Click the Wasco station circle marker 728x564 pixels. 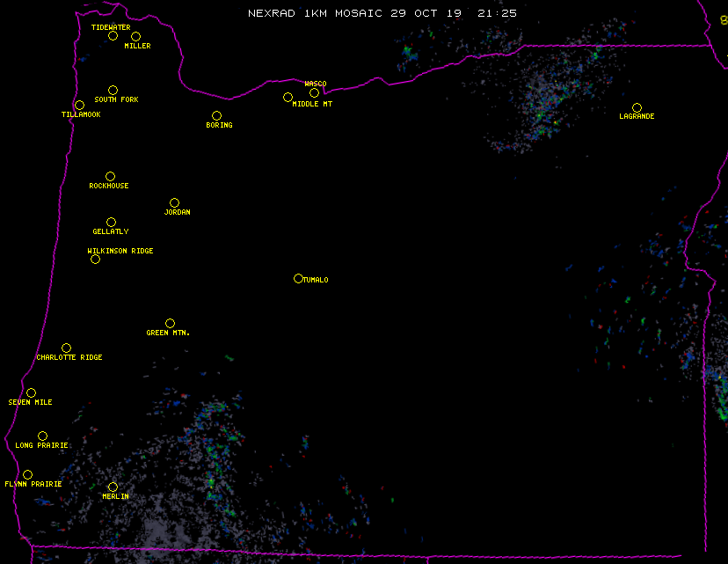coord(314,92)
